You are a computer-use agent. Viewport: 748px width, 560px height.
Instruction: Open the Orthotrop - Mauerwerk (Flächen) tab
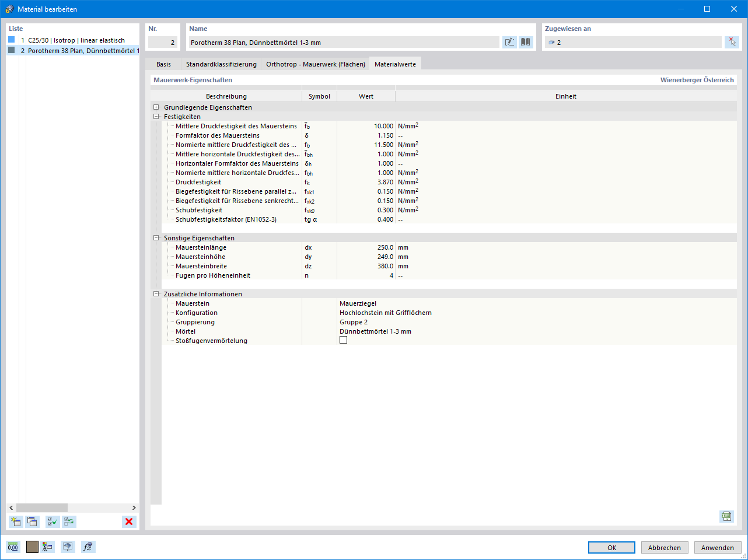point(316,64)
